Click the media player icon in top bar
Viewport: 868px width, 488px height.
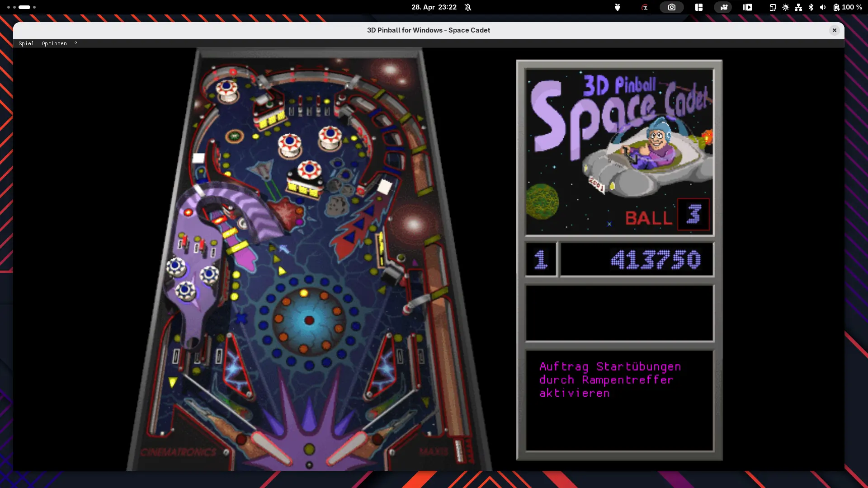(x=748, y=7)
